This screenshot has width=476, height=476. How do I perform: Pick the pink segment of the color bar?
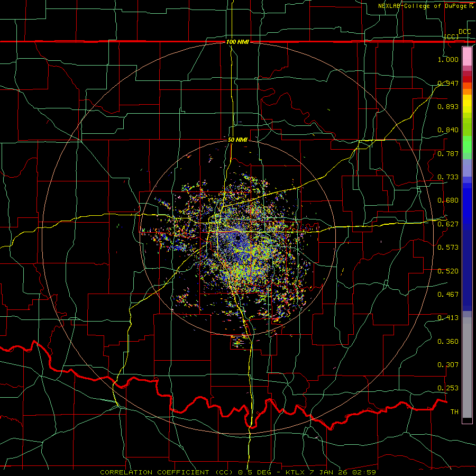(x=467, y=57)
